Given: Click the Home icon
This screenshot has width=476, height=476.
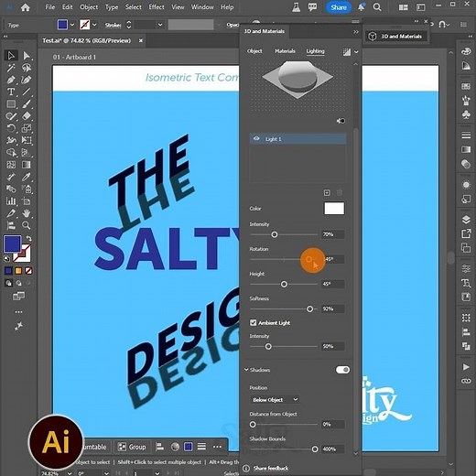Looking at the screenshot, I should click(x=26, y=7).
